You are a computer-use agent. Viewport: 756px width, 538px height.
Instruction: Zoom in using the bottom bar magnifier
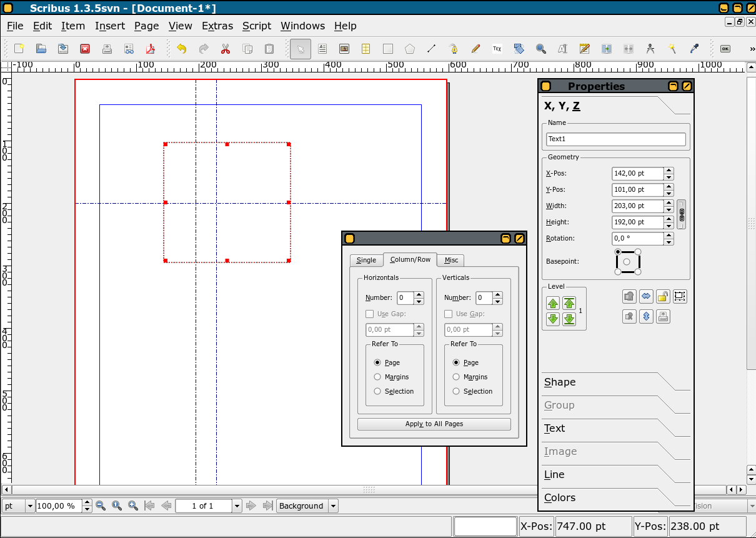tap(133, 506)
